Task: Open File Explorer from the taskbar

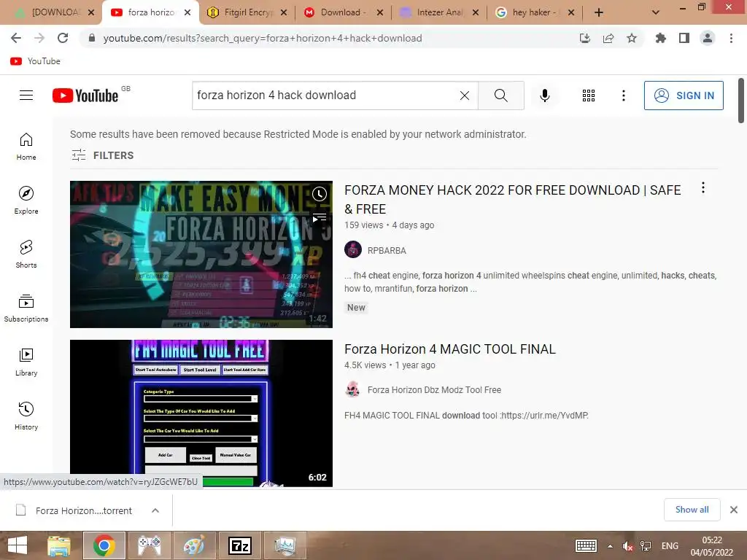Action: pyautogui.click(x=59, y=545)
